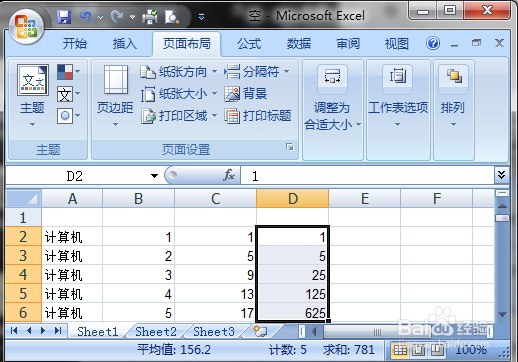
Task: Click 打印标题 print titles button
Action: point(258,116)
